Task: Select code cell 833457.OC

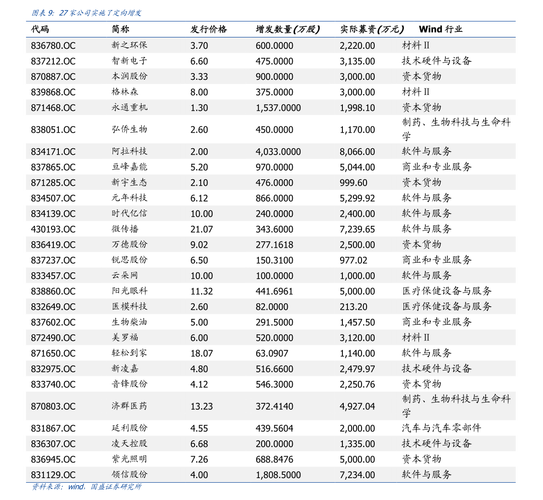Action: click(x=53, y=276)
